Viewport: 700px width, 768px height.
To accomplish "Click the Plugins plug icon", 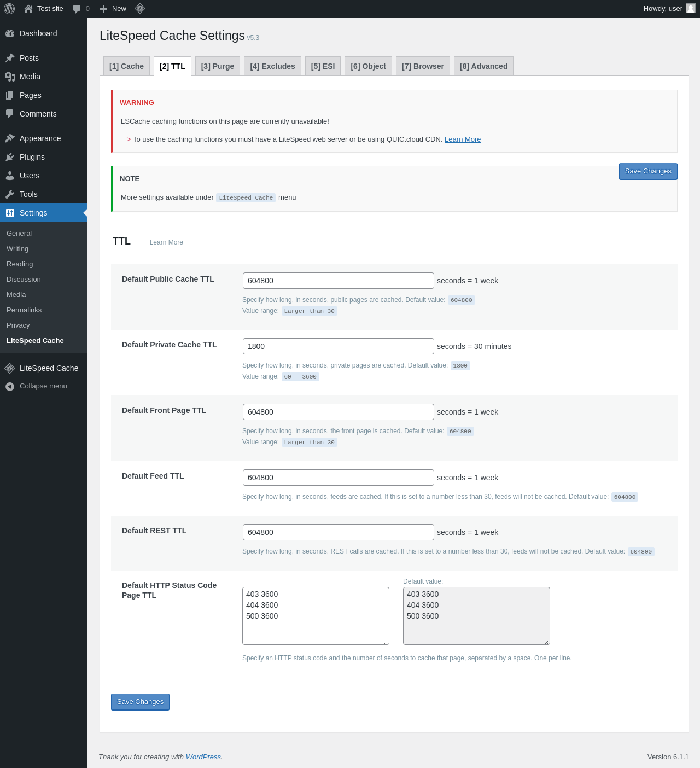I will point(10,157).
